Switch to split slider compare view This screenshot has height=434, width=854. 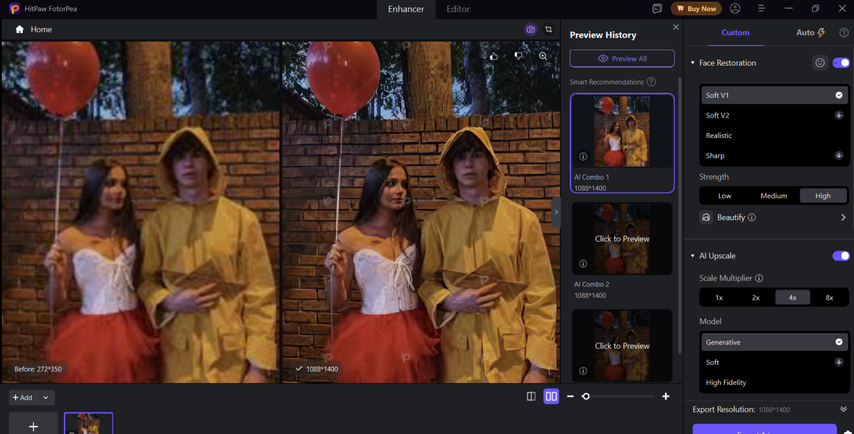tap(531, 396)
